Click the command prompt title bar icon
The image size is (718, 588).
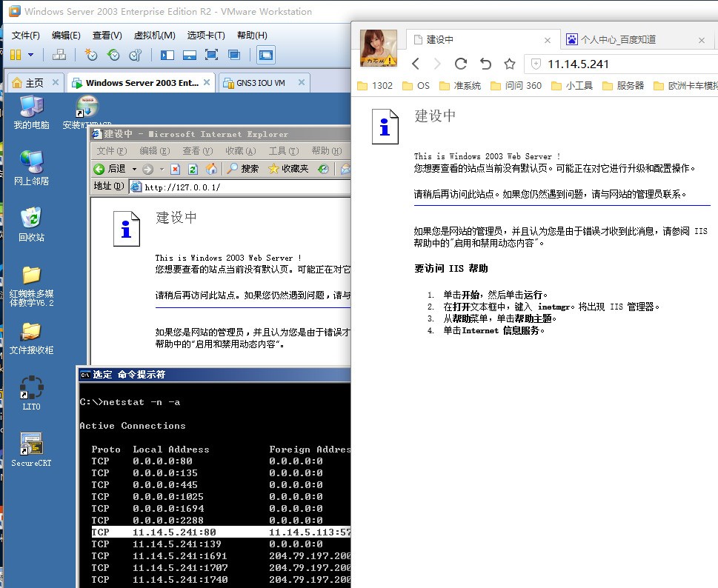pyautogui.click(x=85, y=375)
